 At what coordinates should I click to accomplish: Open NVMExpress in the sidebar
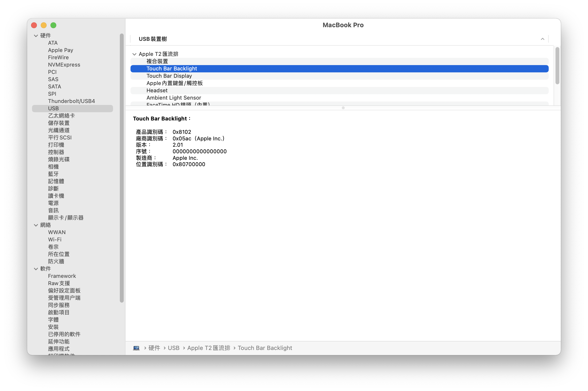tap(64, 65)
